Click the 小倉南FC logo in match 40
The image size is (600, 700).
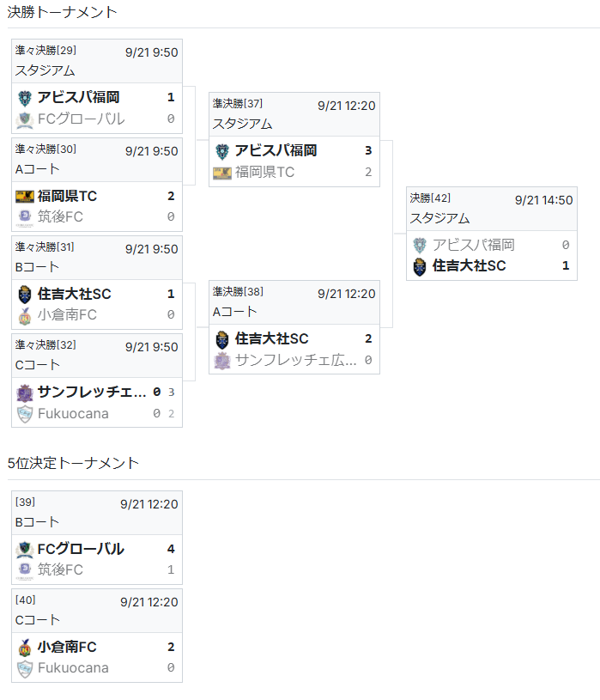pos(25,648)
